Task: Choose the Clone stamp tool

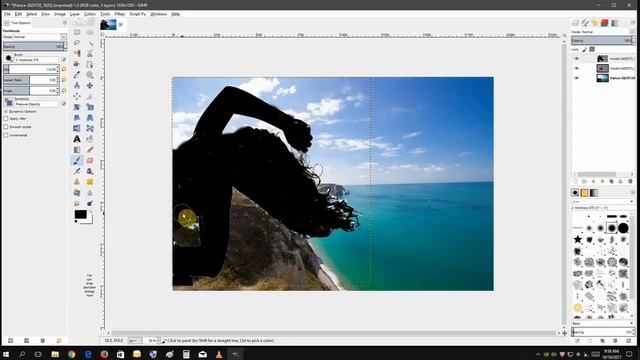Action: 77,182
